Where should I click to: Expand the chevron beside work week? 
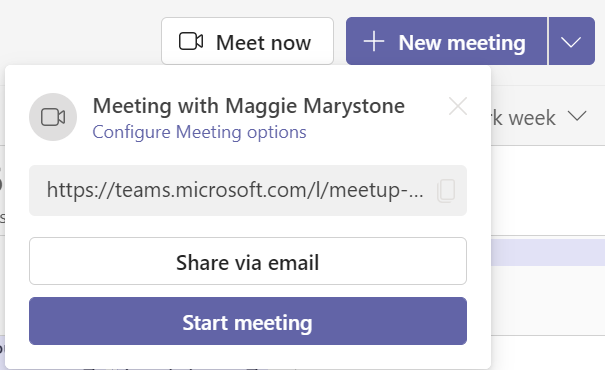pos(577,116)
